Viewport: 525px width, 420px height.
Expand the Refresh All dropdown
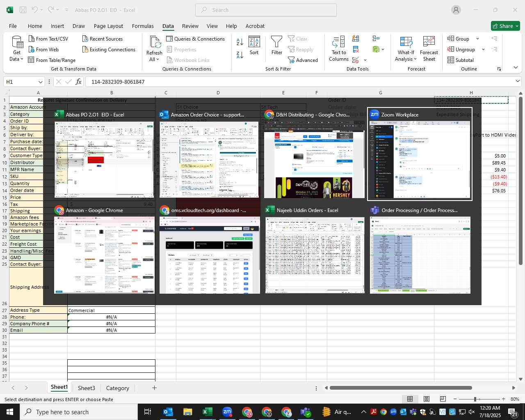pyautogui.click(x=157, y=59)
